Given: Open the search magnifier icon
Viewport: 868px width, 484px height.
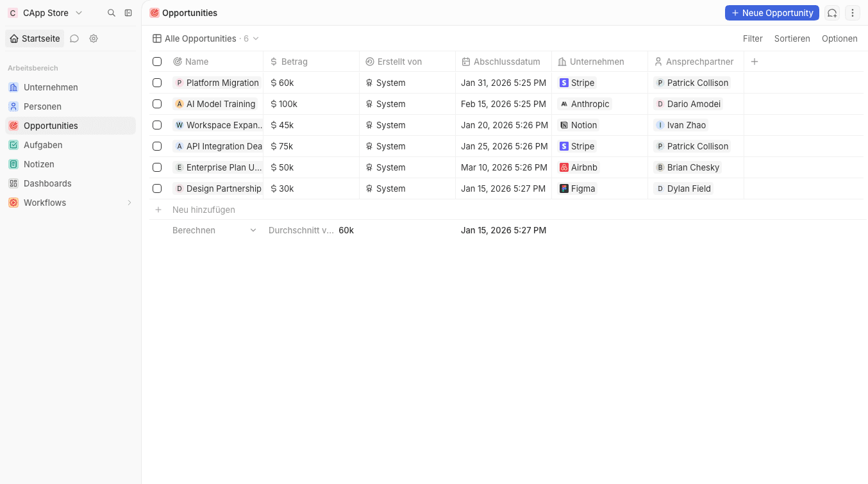Looking at the screenshot, I should point(112,13).
